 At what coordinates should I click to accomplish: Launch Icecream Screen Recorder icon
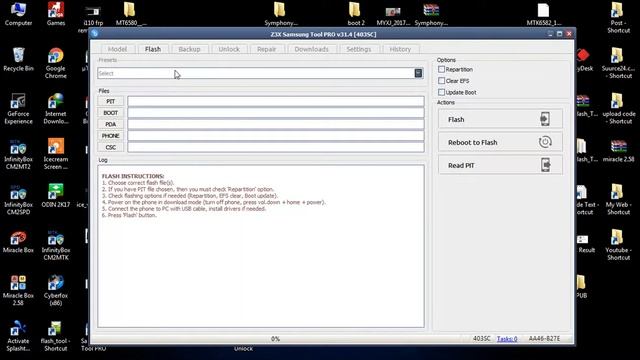coord(56,154)
